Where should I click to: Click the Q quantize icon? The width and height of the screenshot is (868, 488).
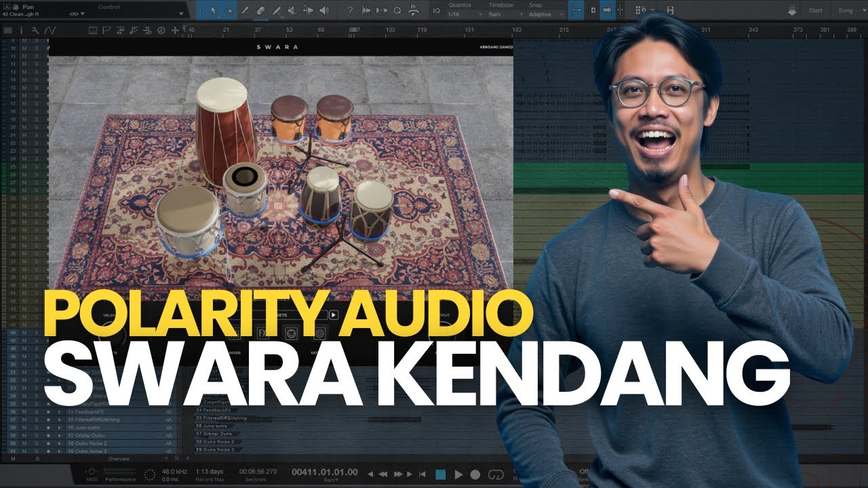point(397,10)
